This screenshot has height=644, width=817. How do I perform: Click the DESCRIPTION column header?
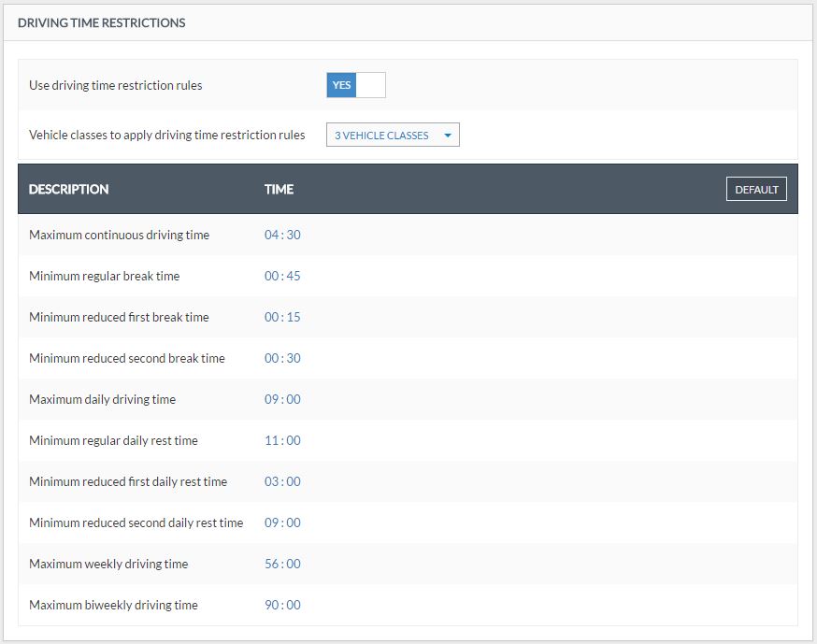pos(69,190)
